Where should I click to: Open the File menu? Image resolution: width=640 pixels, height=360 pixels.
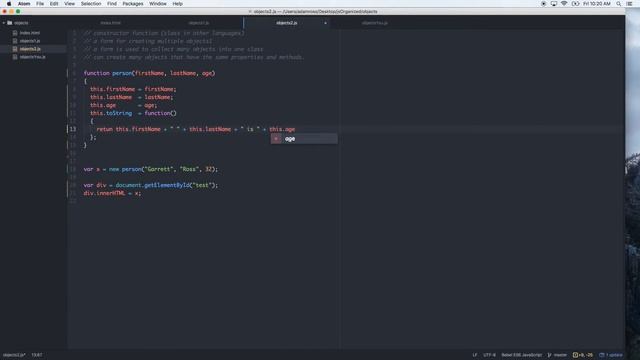[x=40, y=4]
